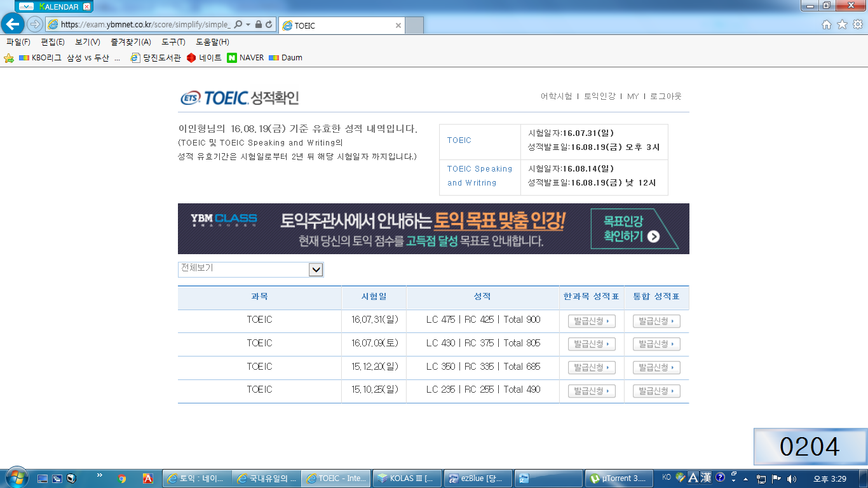Viewport: 868px width, 488px height.
Task: Launch Adobe Reader from the taskbar
Action: pyautogui.click(x=148, y=478)
